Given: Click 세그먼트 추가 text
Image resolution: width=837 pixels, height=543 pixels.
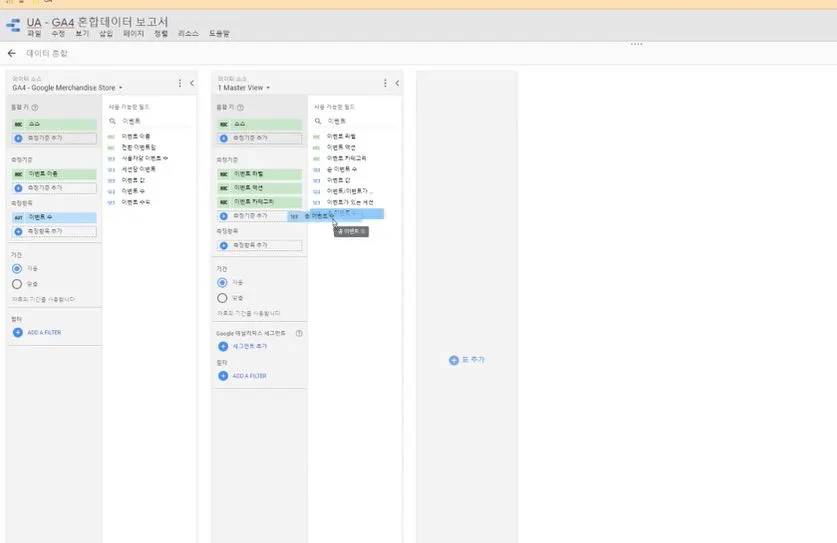Looking at the screenshot, I should click(x=249, y=347).
